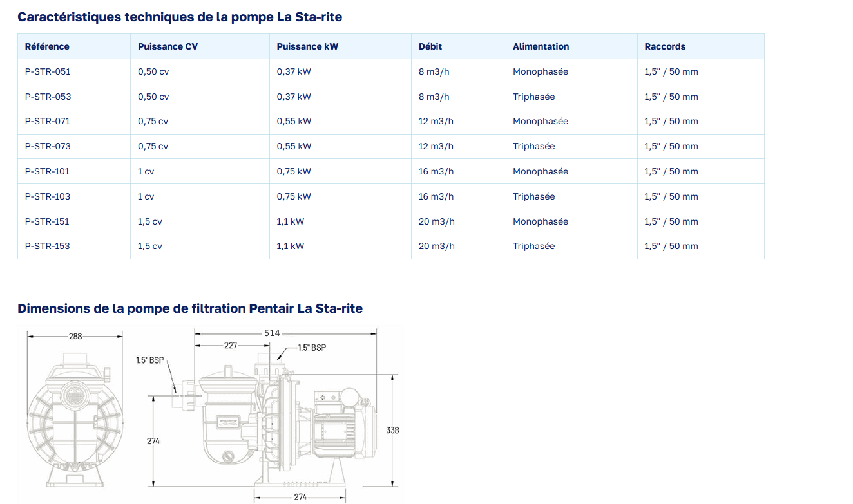Click the '227' dimension label on the diagram
853x504 pixels.
(x=231, y=346)
